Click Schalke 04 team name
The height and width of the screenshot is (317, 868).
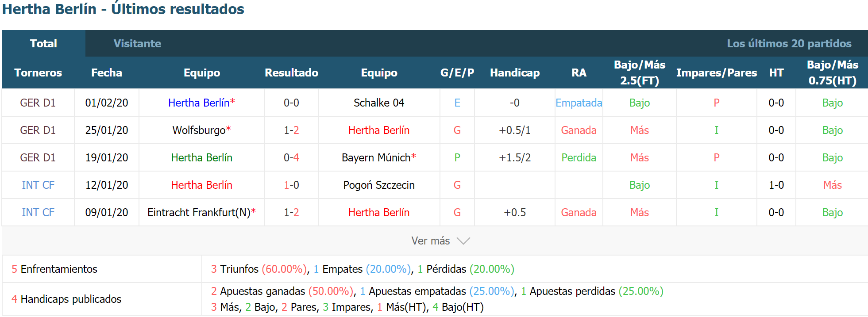pyautogui.click(x=379, y=103)
